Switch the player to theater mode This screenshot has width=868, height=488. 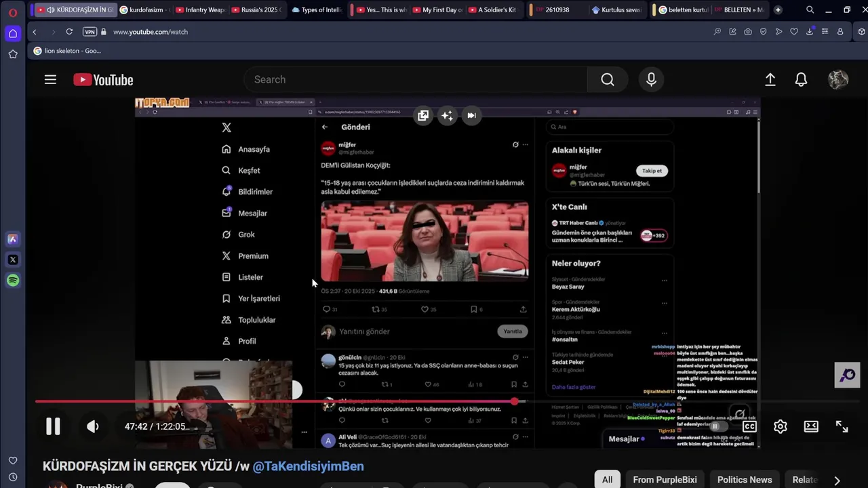(811, 426)
